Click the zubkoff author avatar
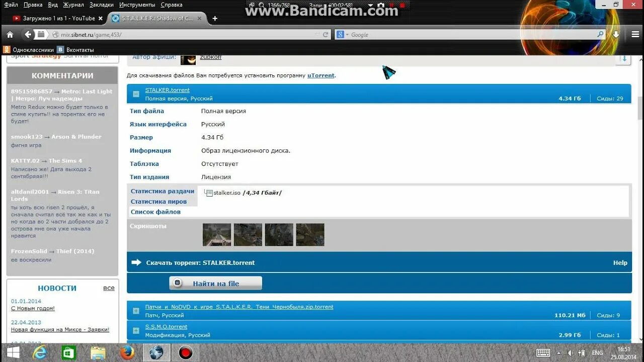 [188, 59]
